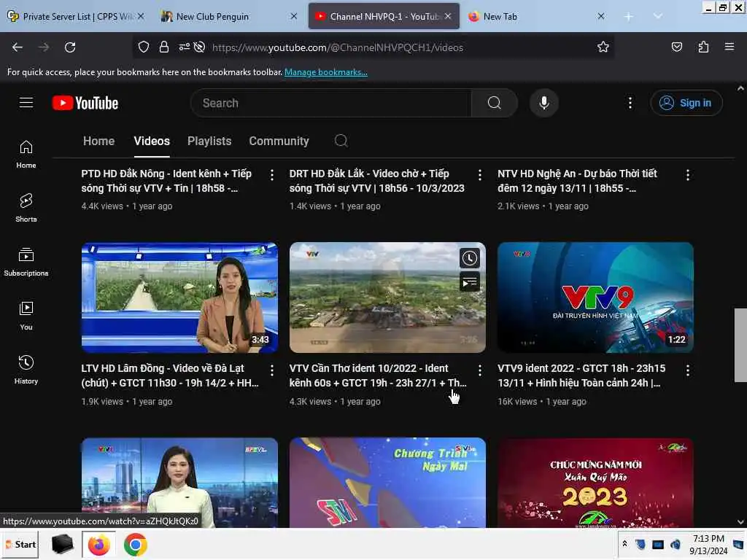The height and width of the screenshot is (560, 747).
Task: Open Firefox extensions puzzle icon
Action: pos(703,47)
